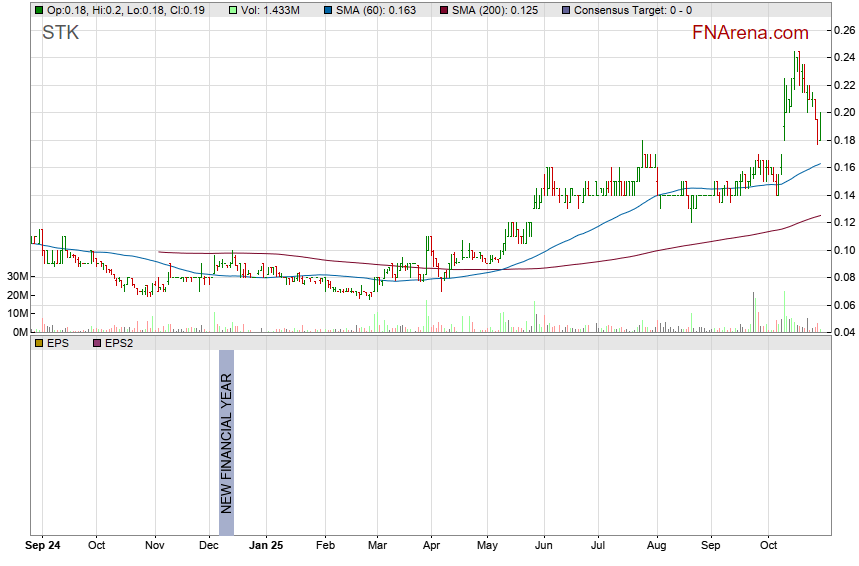Click the dark red SMA (200) legend swatch
The image size is (859, 566).
click(445, 9)
